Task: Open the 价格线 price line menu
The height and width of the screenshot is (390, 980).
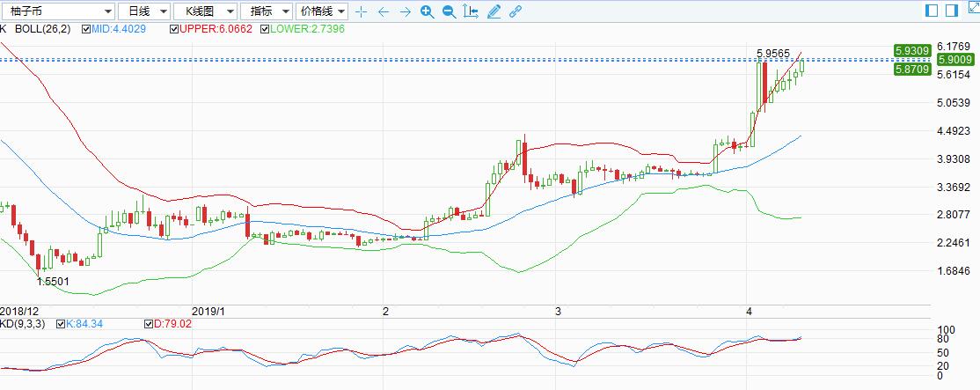Action: 321,11
